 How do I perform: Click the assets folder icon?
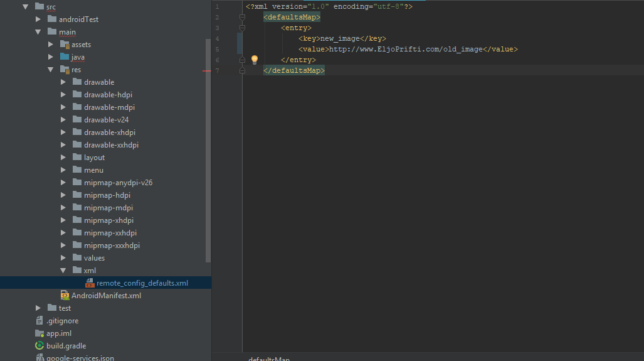(65, 44)
